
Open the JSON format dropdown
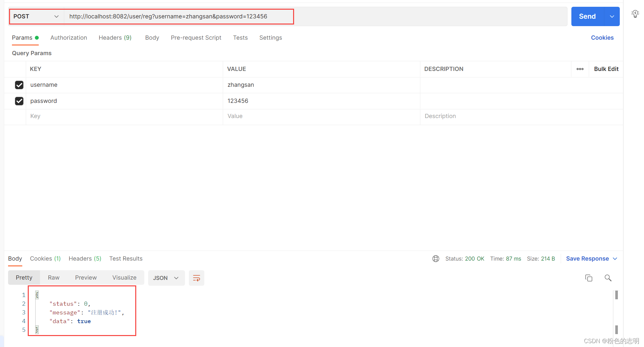tap(166, 278)
